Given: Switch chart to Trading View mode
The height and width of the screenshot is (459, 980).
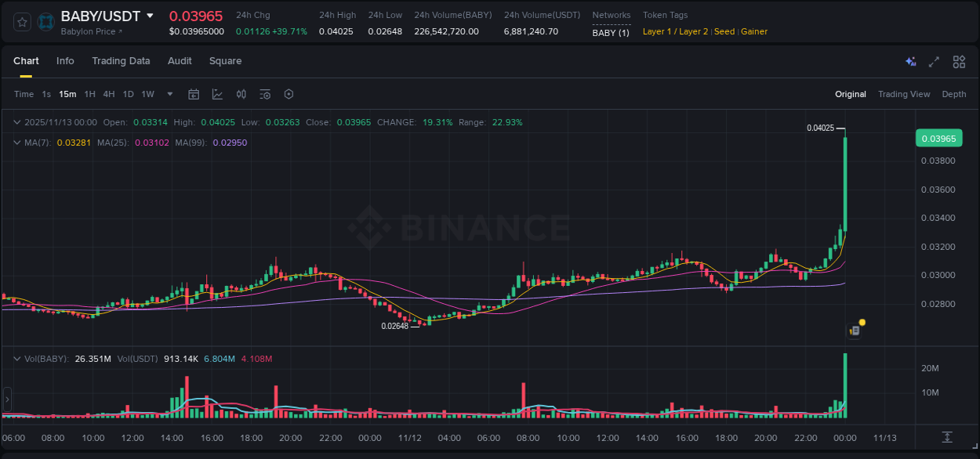Looking at the screenshot, I should coord(904,93).
